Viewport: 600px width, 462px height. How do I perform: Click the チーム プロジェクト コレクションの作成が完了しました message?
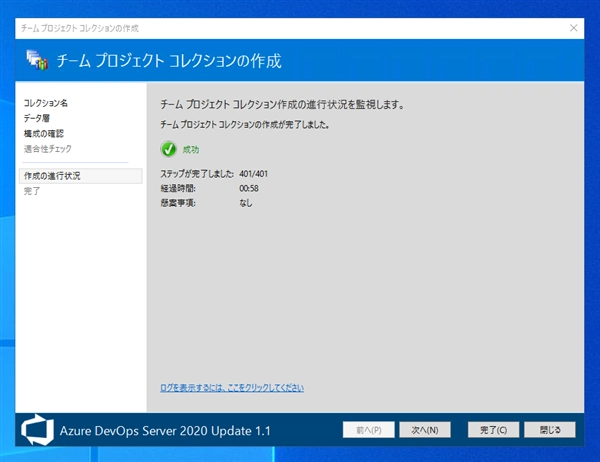pyautogui.click(x=245, y=124)
